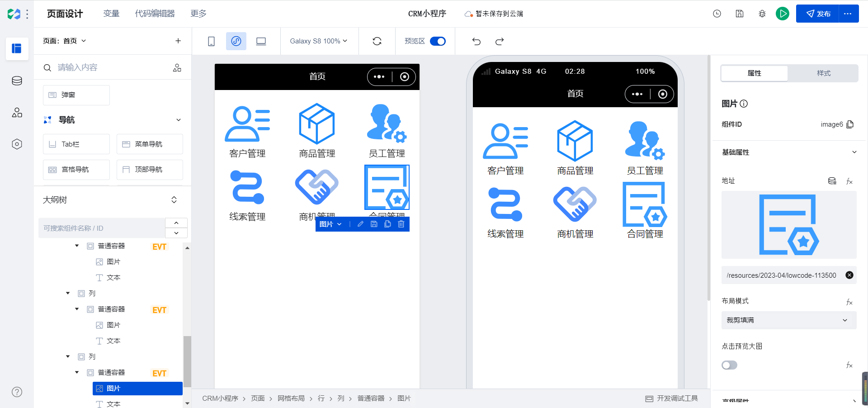Viewport: 868px width, 408px height.
Task: Open the 更多 menu
Action: click(x=198, y=14)
